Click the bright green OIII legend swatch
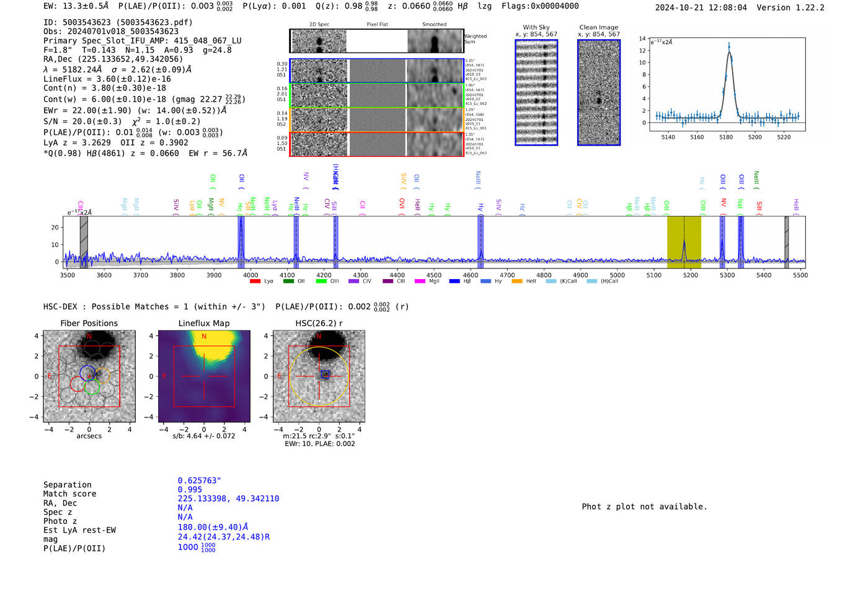This screenshot has width=868, height=591. [321, 281]
